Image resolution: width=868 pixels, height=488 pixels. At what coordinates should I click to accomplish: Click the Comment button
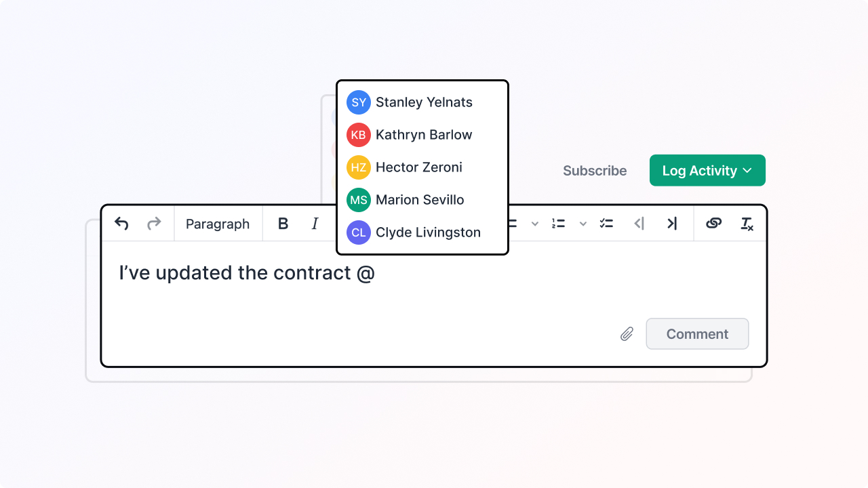point(697,333)
